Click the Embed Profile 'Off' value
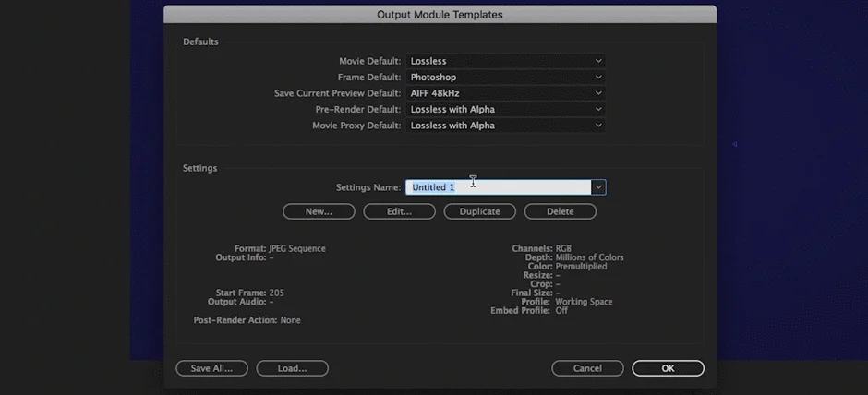 click(561, 310)
